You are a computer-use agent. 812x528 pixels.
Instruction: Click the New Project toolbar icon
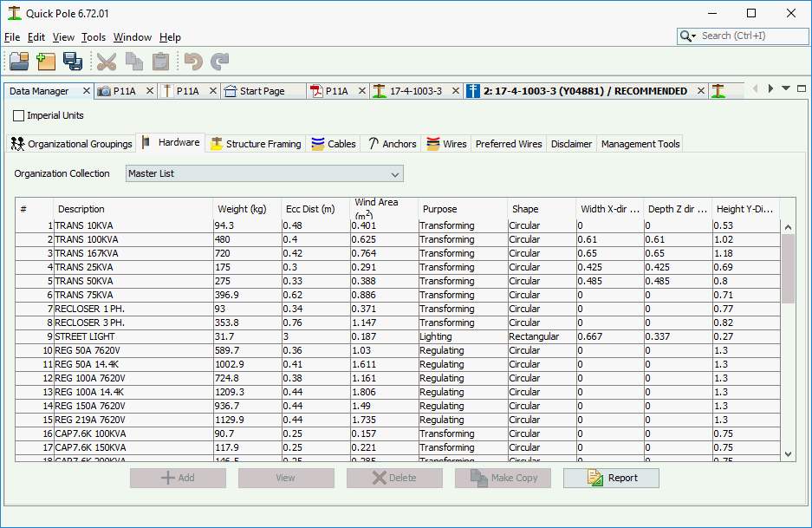[46, 62]
